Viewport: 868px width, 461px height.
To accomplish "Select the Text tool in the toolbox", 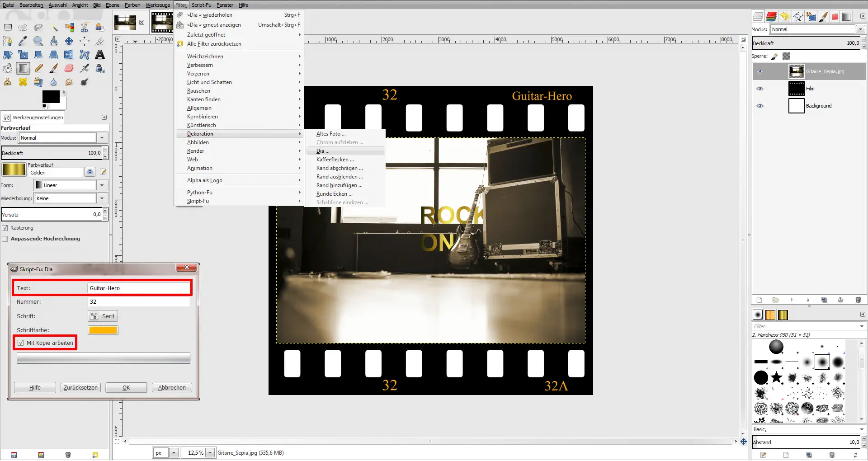I will 99,55.
